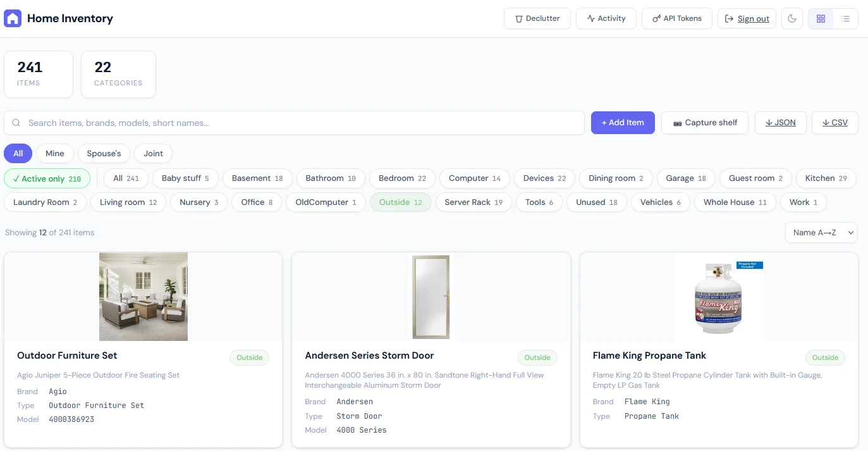This screenshot has width=868, height=451.
Task: Filter by Nursery category
Action: click(x=199, y=202)
